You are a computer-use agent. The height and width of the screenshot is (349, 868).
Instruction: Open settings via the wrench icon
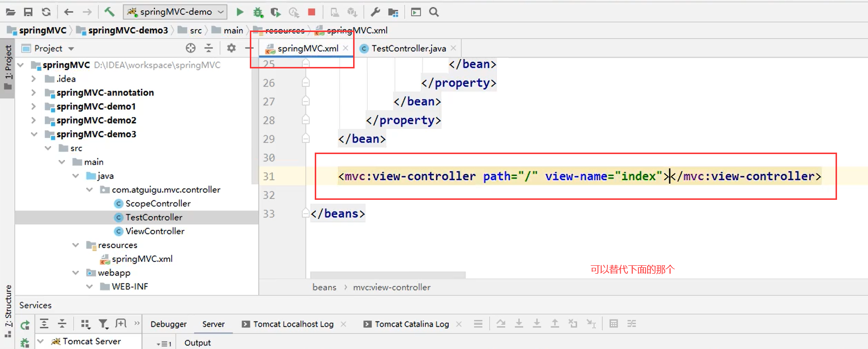click(375, 12)
